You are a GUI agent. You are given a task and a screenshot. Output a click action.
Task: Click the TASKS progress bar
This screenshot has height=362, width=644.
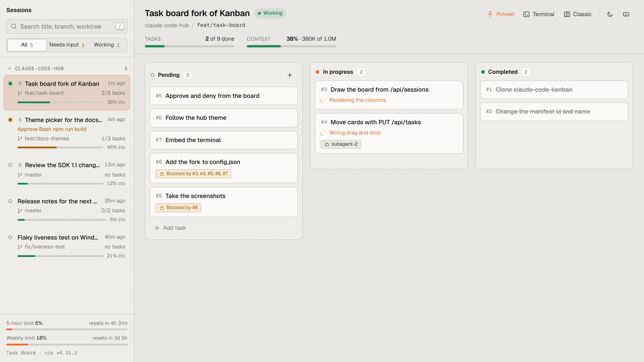tap(189, 46)
